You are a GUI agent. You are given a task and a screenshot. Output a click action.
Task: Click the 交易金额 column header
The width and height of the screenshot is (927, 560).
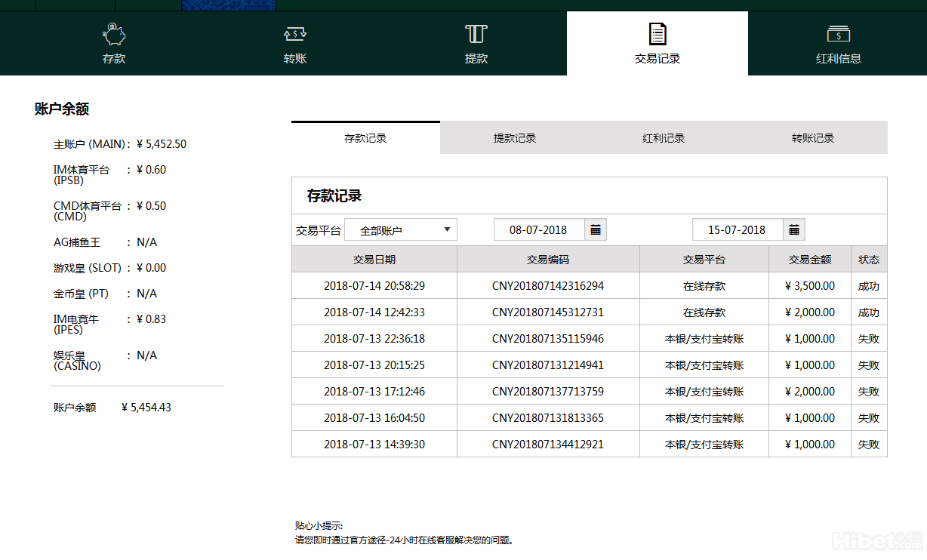809,260
